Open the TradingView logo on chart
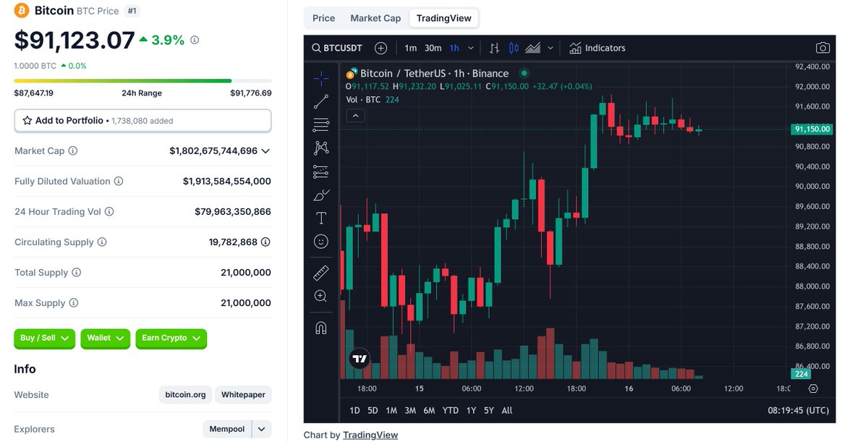This screenshot has width=868, height=442. [x=359, y=358]
